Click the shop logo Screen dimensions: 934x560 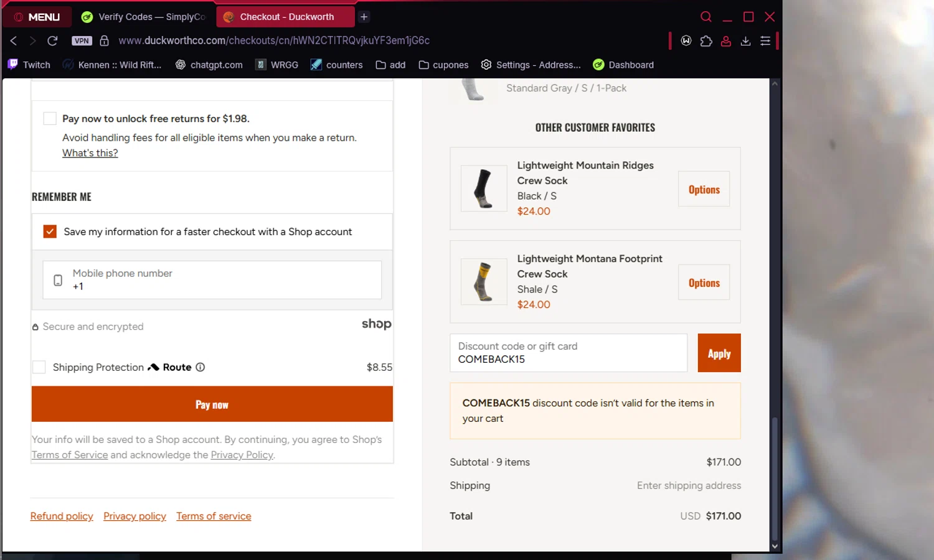[x=377, y=324]
